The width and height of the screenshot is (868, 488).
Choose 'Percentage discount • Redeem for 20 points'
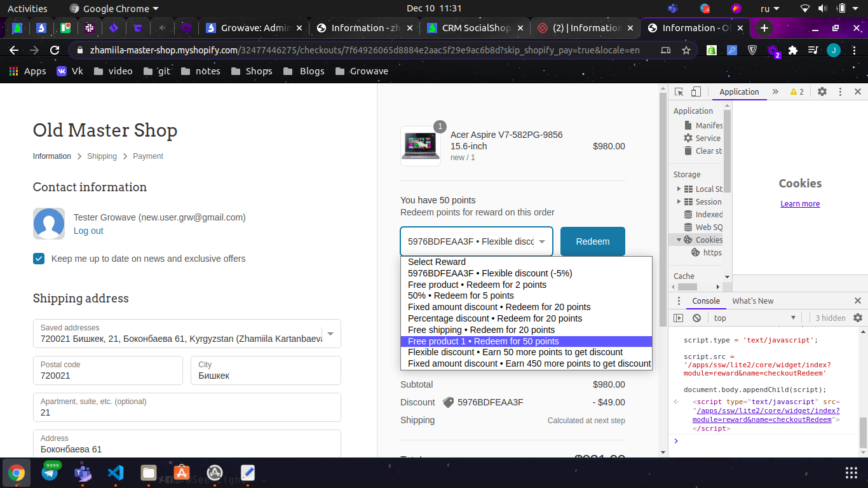494,318
